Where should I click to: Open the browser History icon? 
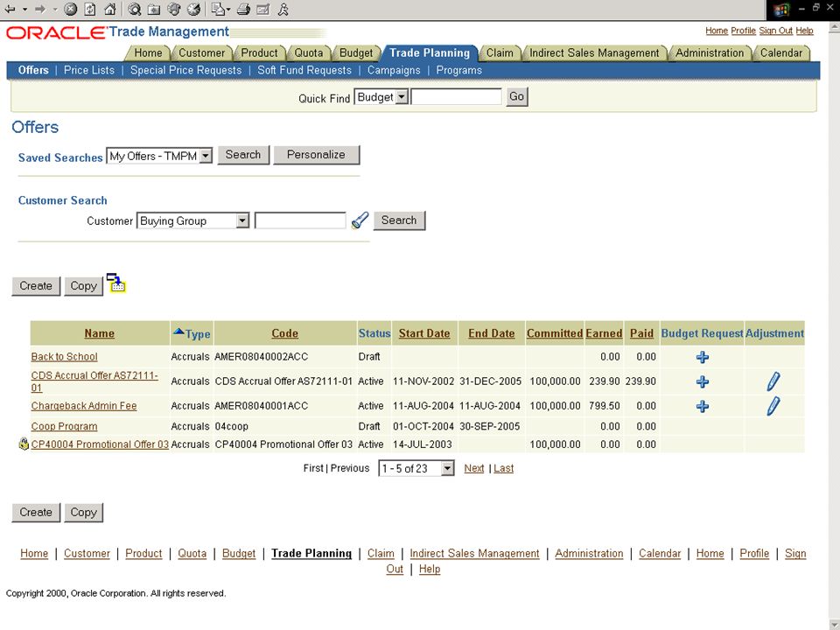click(x=193, y=9)
